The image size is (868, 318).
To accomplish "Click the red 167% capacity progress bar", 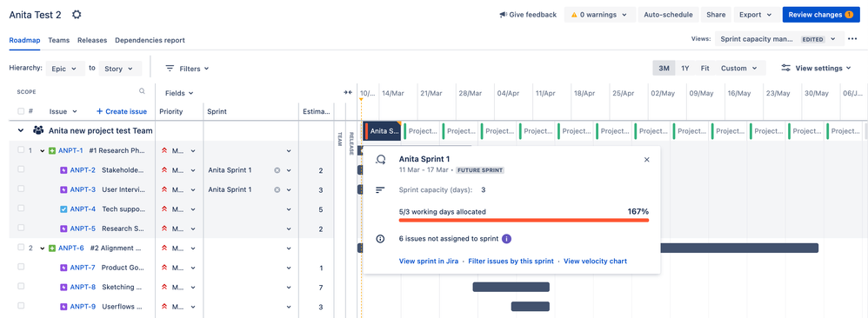I will pos(524,220).
